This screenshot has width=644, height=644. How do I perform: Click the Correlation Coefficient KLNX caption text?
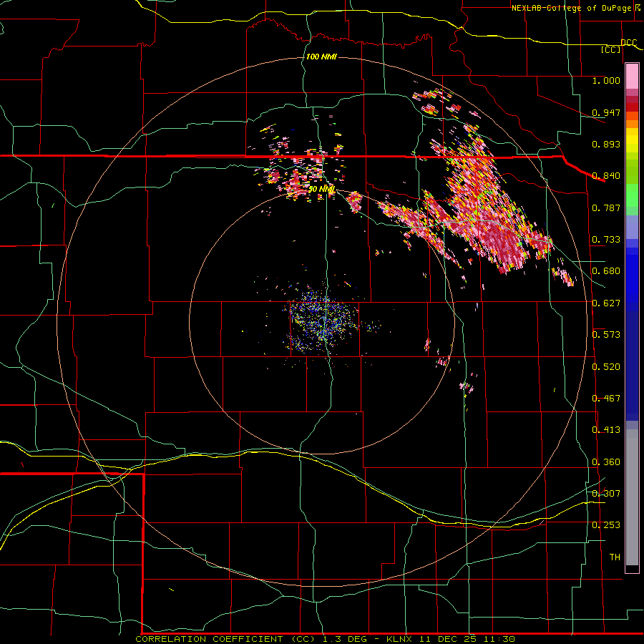pos(325,639)
